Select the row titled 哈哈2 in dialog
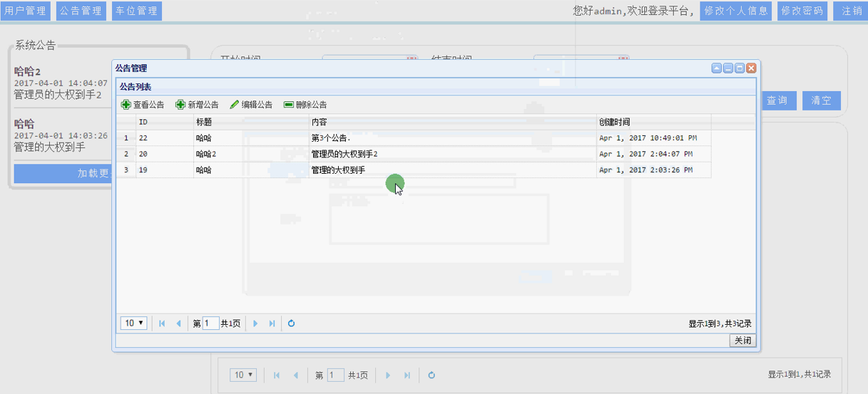 (414, 154)
